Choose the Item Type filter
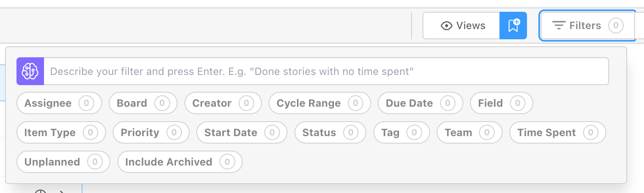The height and width of the screenshot is (193, 644). click(x=61, y=133)
